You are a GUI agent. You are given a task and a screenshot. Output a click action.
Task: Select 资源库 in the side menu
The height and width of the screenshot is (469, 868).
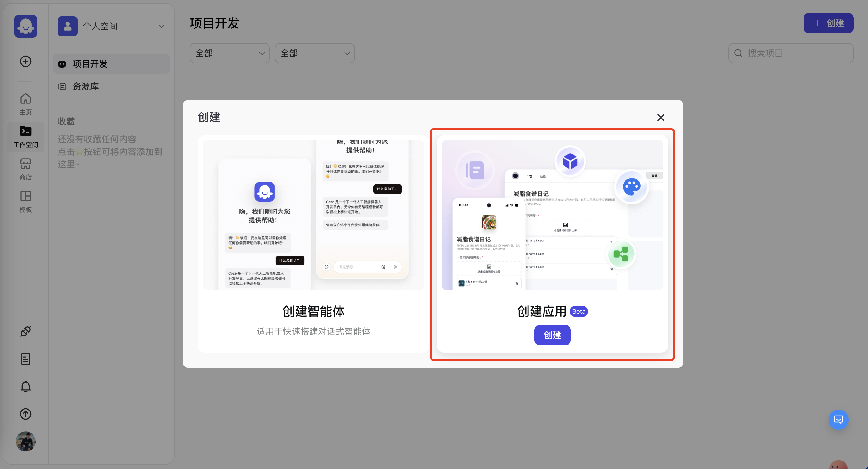pos(86,87)
